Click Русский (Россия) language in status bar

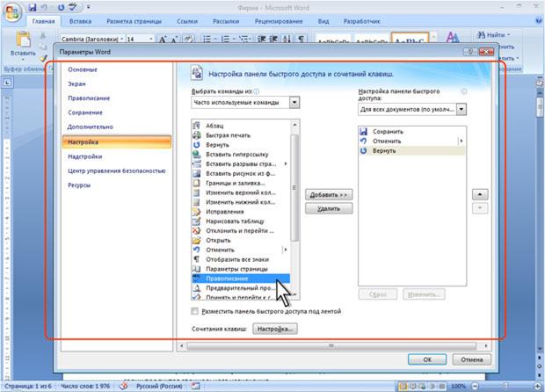(159, 386)
